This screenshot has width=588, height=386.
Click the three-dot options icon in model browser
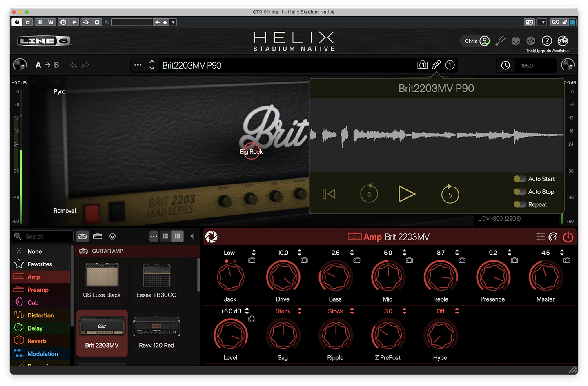point(154,236)
